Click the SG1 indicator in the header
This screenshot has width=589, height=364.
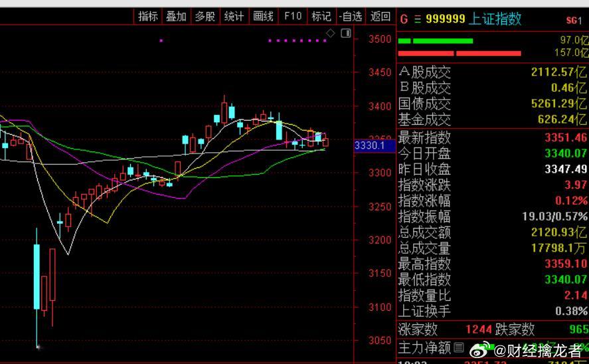[x=574, y=21]
